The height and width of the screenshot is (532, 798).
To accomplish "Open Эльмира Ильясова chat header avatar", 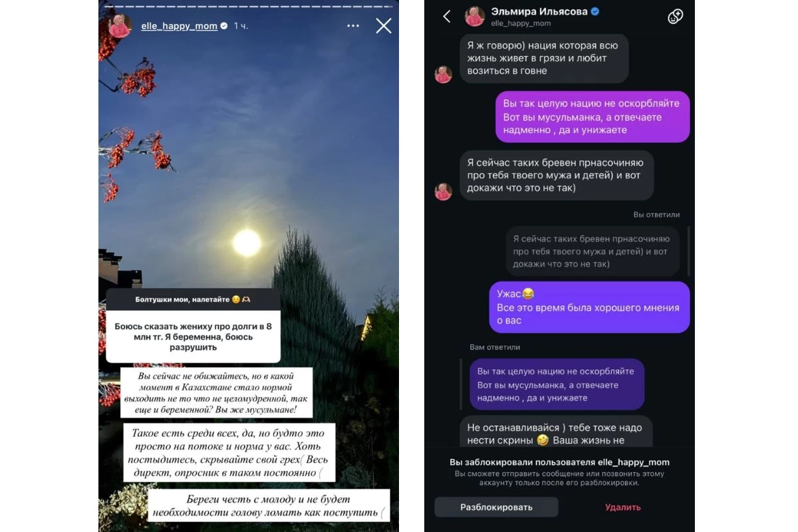I will point(474,17).
